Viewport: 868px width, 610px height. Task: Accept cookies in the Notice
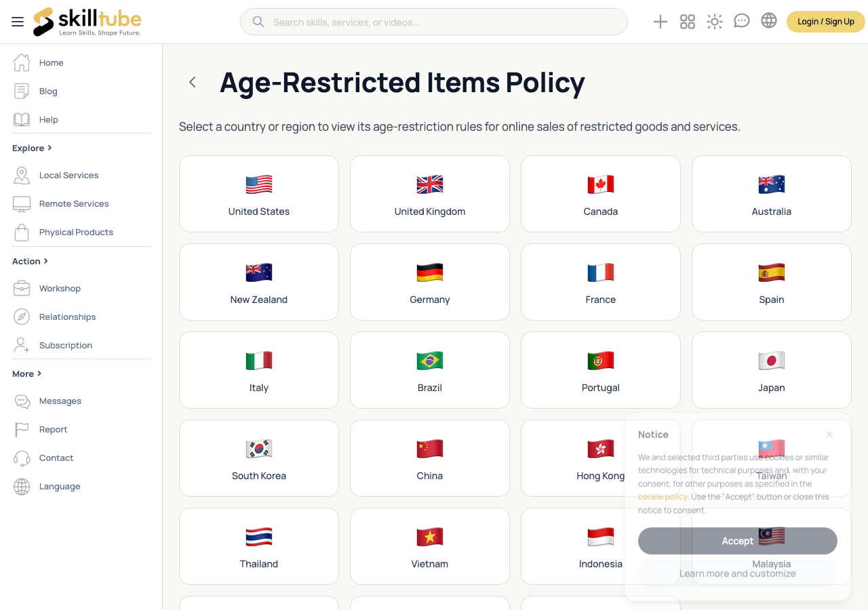(738, 541)
